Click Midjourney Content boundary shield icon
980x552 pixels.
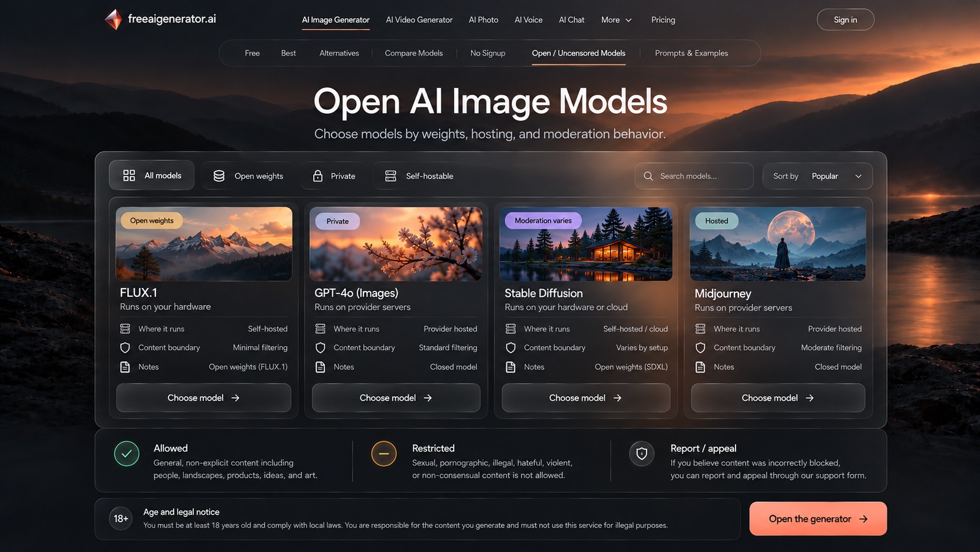pyautogui.click(x=700, y=348)
